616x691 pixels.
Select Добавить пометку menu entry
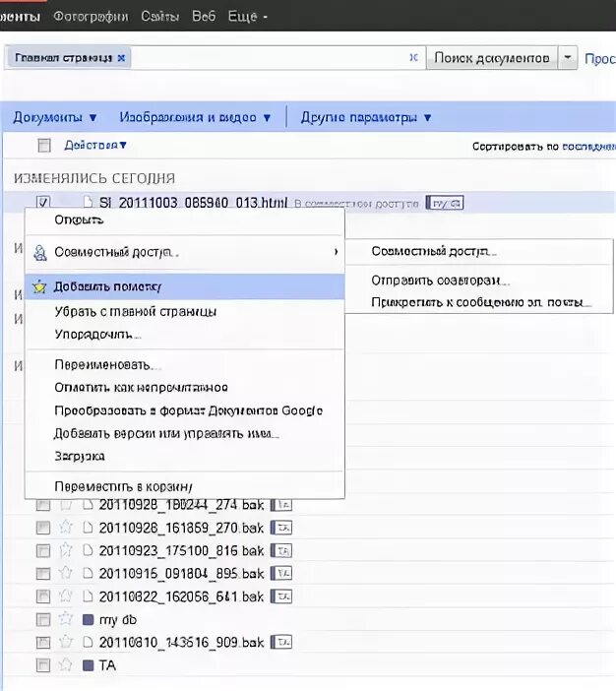pyautogui.click(x=184, y=286)
